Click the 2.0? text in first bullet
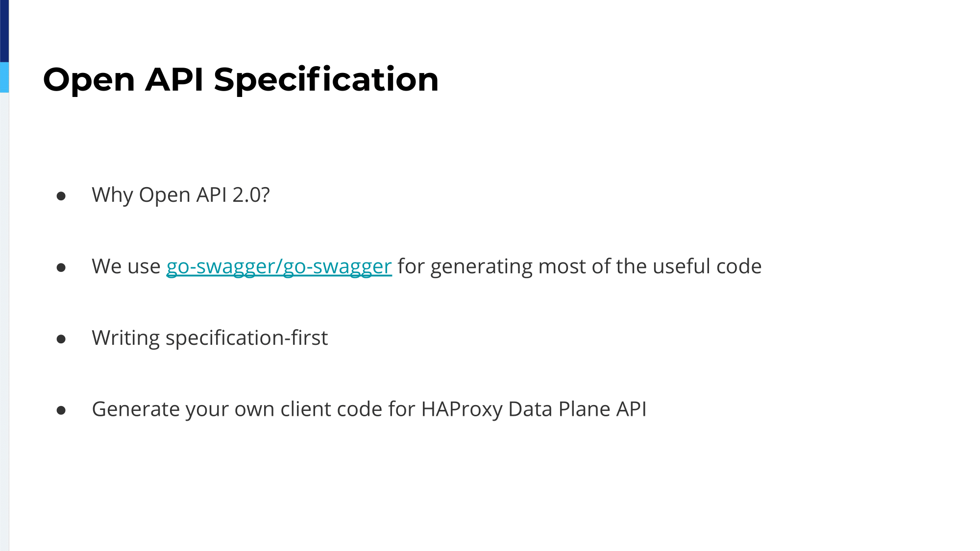Viewport: 980px width, 551px height. [251, 195]
